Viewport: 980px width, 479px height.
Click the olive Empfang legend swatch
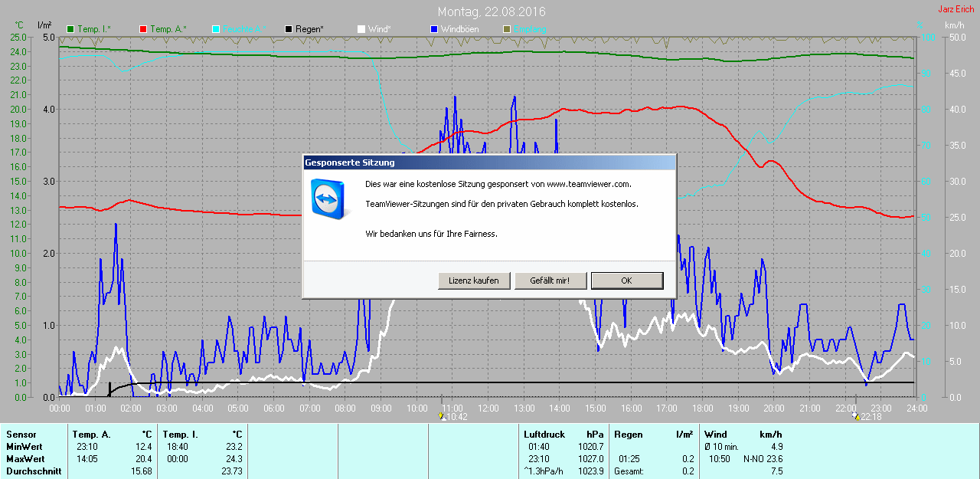click(x=506, y=29)
